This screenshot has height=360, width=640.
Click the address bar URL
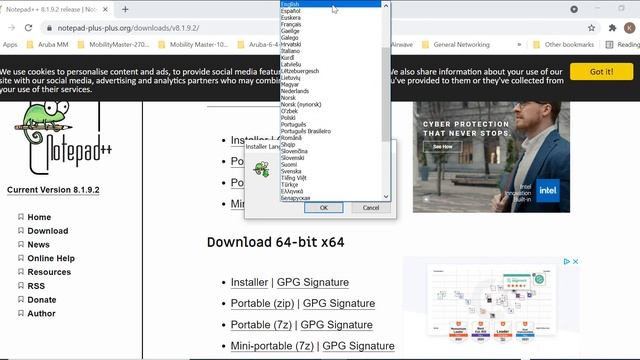(128, 28)
